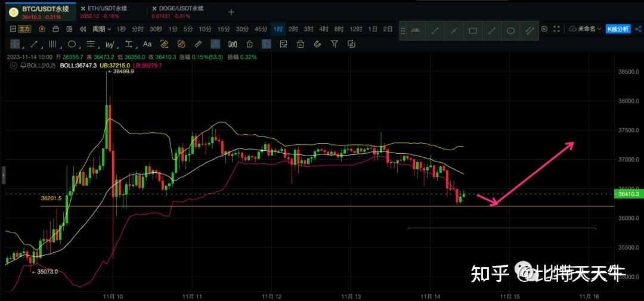Click the sync refresh drawings icon
The width and height of the screenshot is (644, 301).
pos(351,44)
